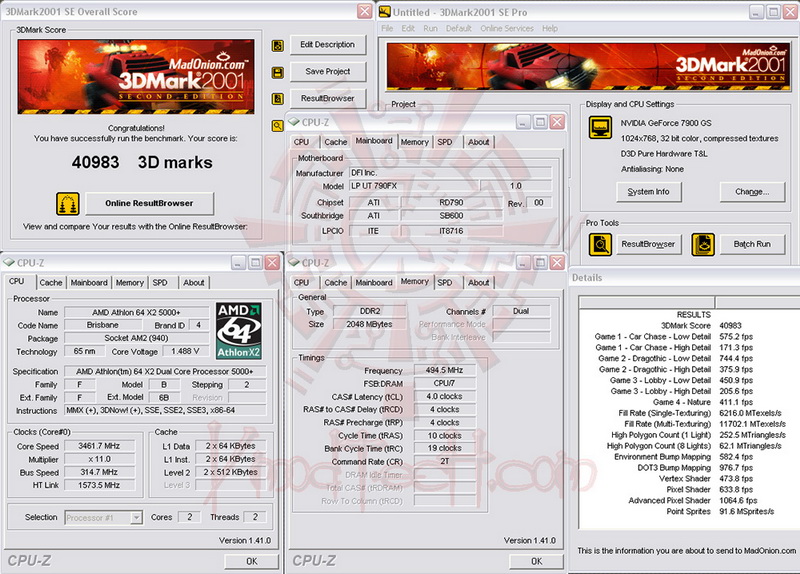Click the magnifier icon below ResultBrowser

[x=277, y=125]
